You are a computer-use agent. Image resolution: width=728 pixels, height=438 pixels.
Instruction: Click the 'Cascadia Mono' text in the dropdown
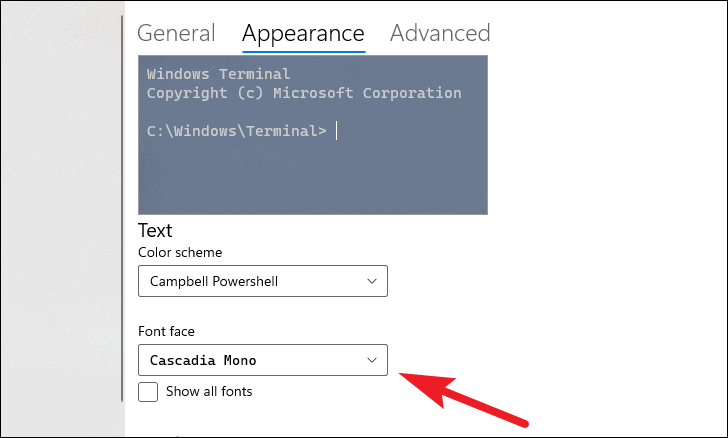click(203, 360)
